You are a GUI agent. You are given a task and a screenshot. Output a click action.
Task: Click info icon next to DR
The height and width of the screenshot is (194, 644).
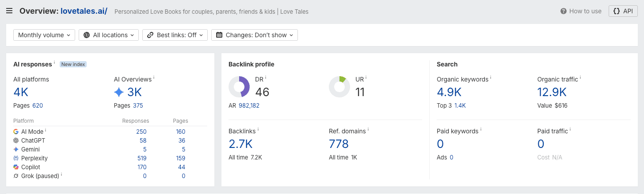[x=266, y=78]
